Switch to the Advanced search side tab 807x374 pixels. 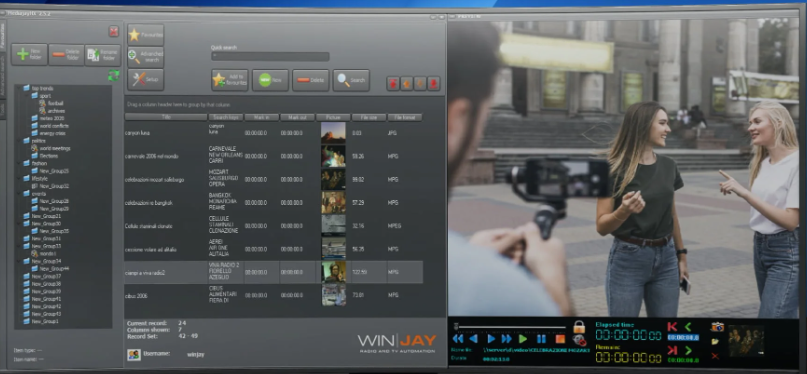click(x=3, y=75)
